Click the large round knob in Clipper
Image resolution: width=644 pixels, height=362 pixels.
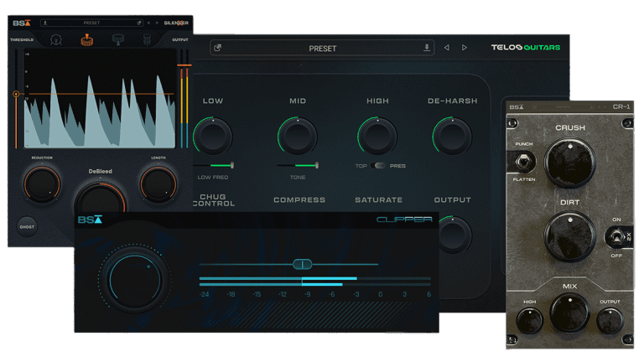coord(134,281)
